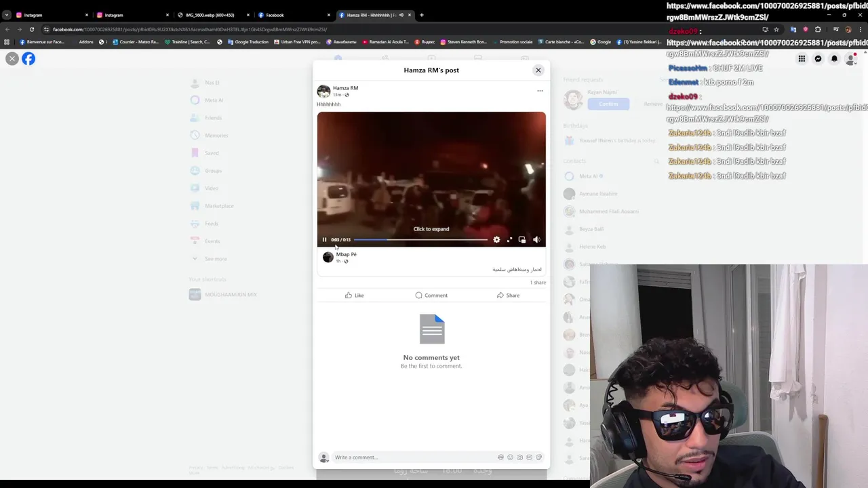Mute the video volume
The image size is (868, 488).
[536, 239]
